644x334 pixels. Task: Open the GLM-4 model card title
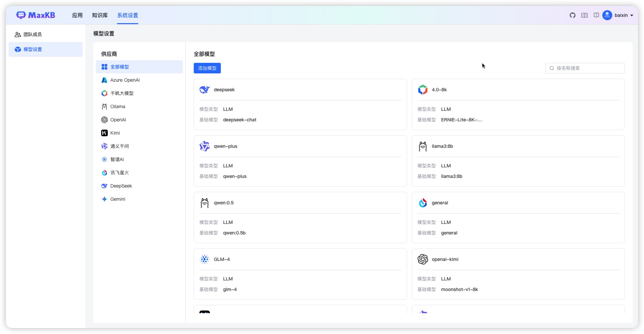pyautogui.click(x=221, y=259)
